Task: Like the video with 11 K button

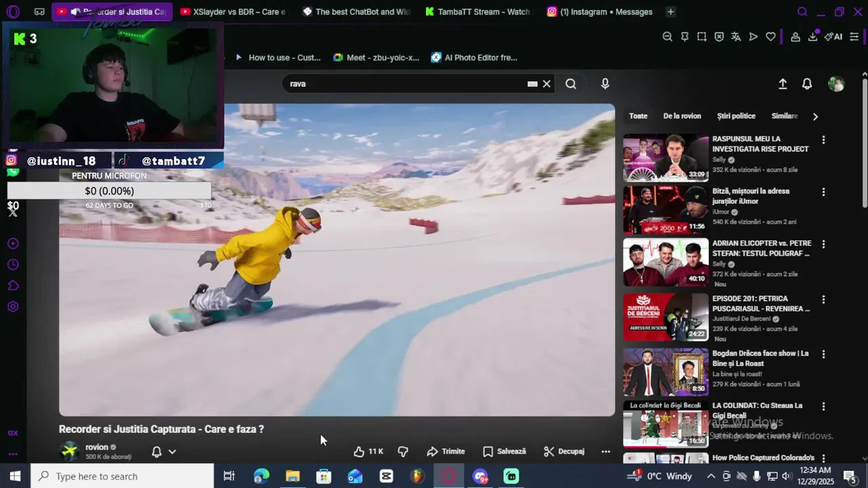Action: (368, 451)
